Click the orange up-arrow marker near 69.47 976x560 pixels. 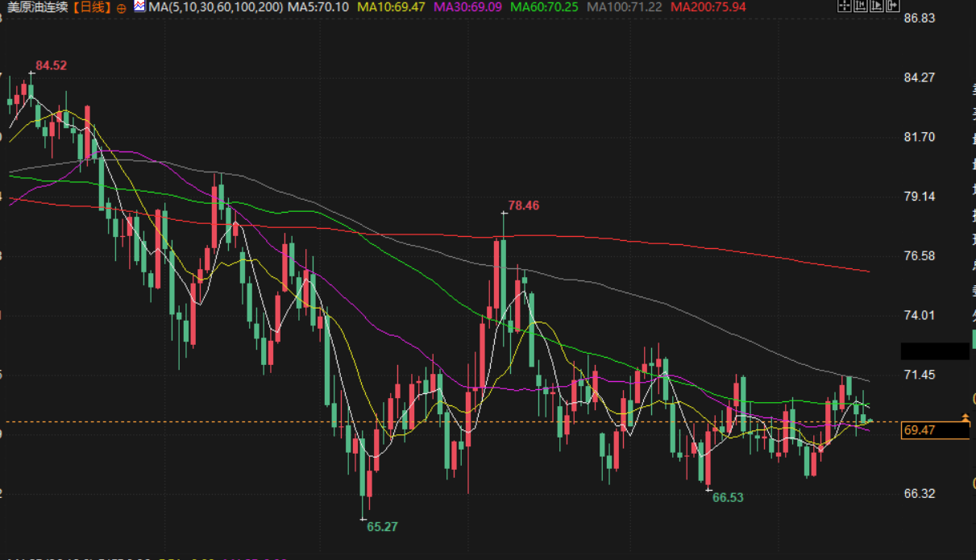point(966,417)
